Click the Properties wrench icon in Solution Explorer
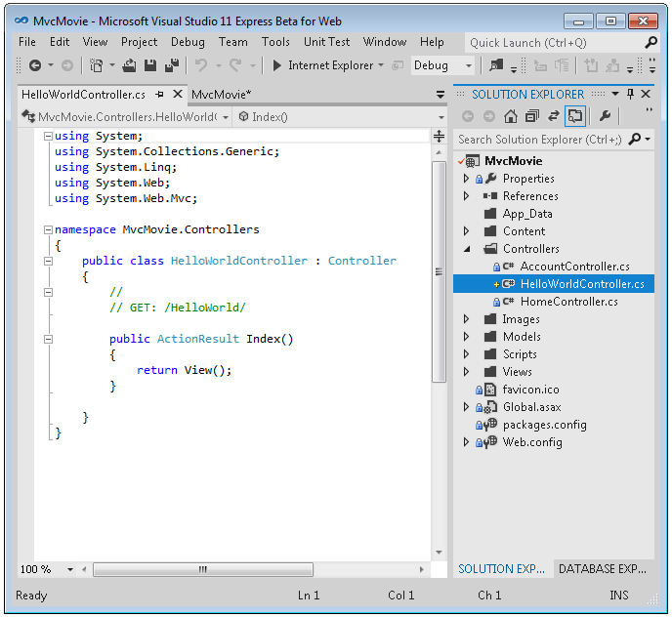 (x=605, y=115)
